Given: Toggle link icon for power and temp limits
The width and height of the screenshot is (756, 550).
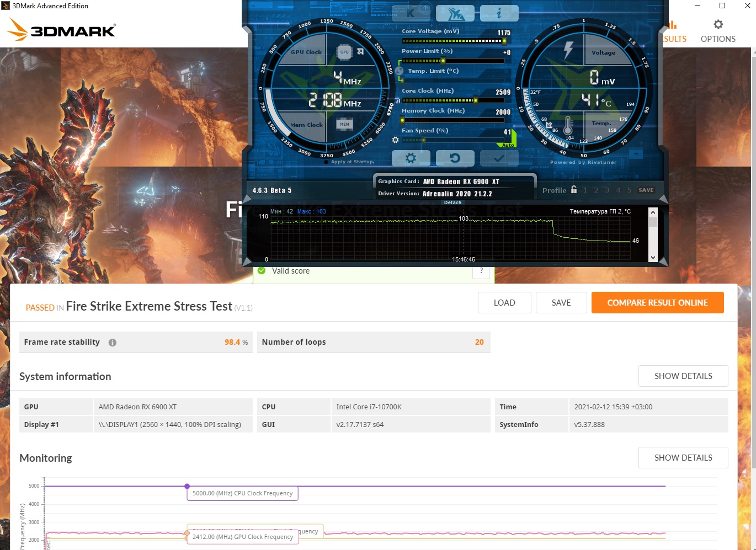Looking at the screenshot, I should click(x=399, y=71).
